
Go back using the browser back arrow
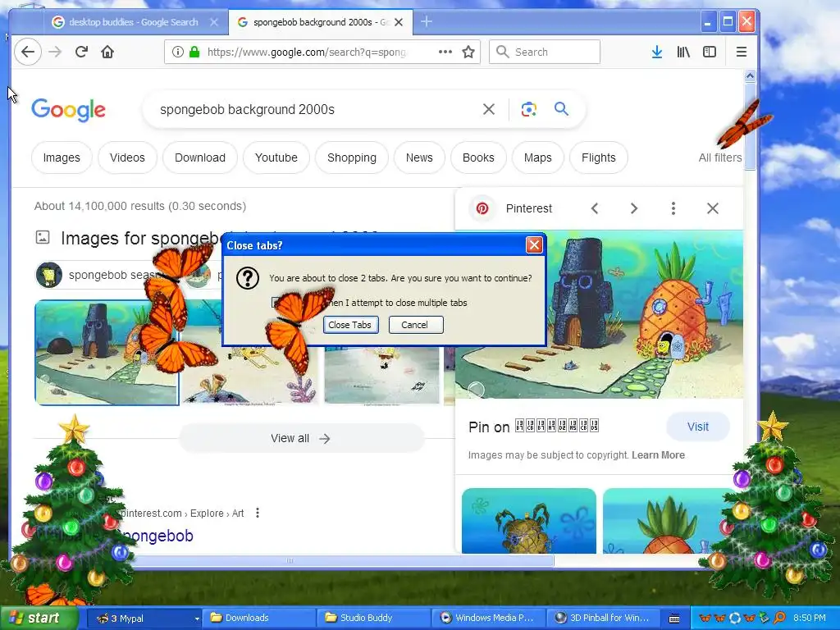click(28, 52)
